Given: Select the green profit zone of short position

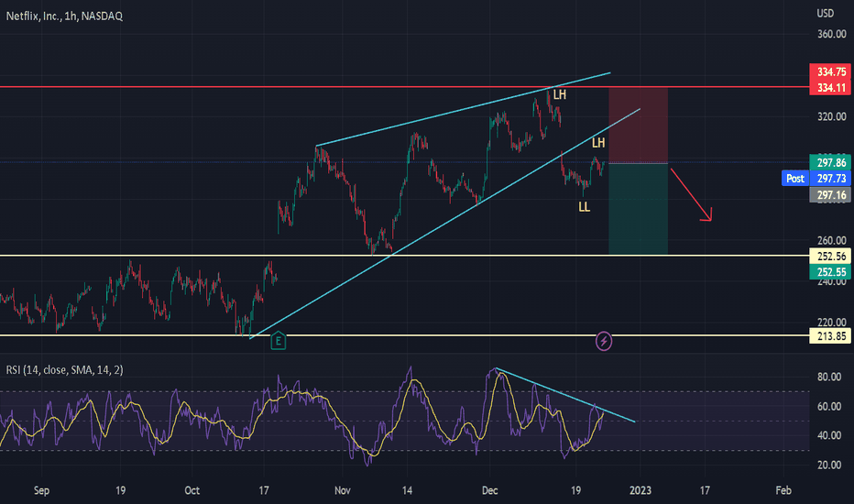Looking at the screenshot, I should [639, 209].
